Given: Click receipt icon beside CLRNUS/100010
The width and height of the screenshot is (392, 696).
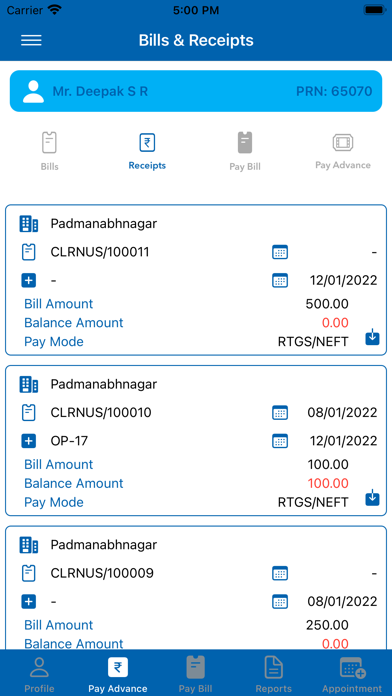Looking at the screenshot, I should [28, 413].
